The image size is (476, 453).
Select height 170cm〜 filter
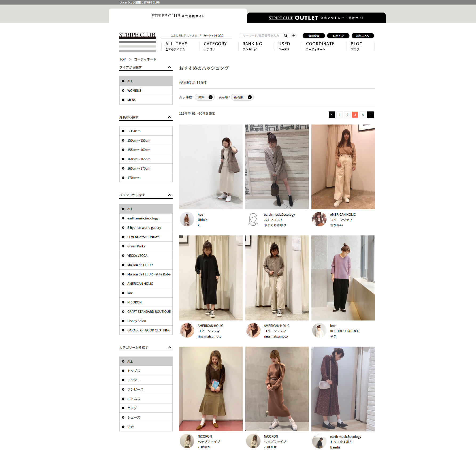coord(146,178)
